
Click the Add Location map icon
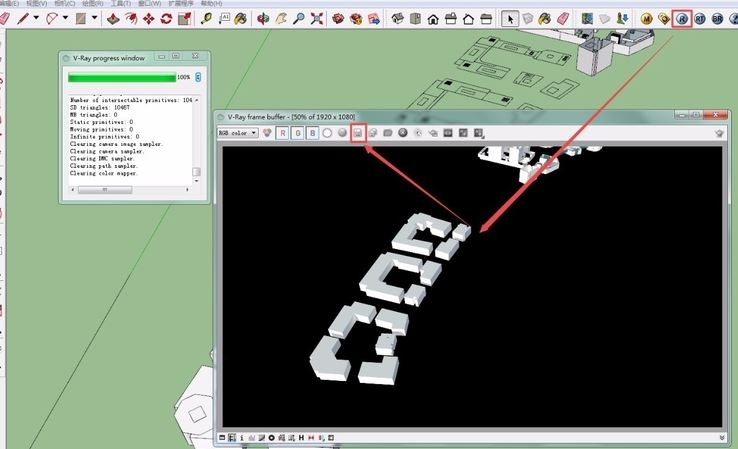point(587,19)
